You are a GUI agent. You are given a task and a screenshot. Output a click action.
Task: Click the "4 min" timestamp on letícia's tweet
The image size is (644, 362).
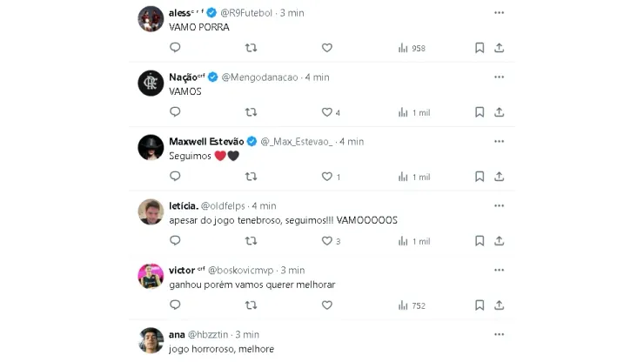click(264, 205)
